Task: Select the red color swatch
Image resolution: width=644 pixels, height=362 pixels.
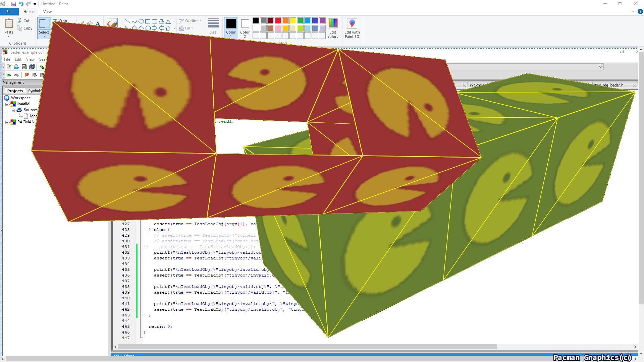Action: click(x=278, y=21)
